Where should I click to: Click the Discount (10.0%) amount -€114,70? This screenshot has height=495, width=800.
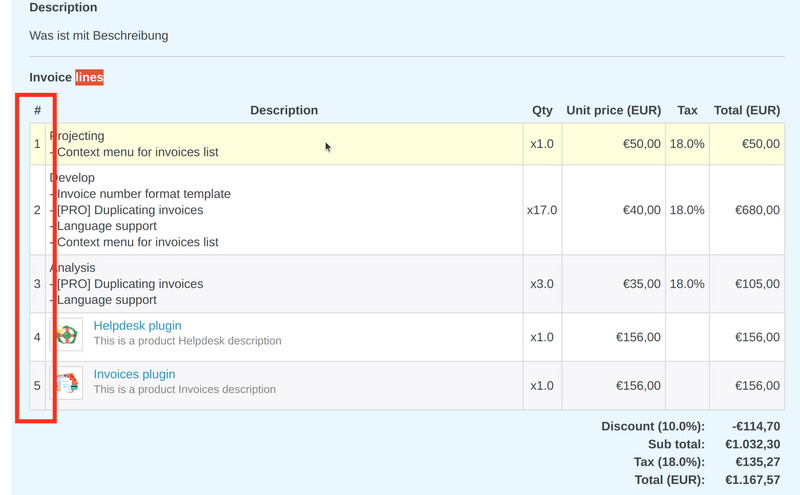(756, 426)
